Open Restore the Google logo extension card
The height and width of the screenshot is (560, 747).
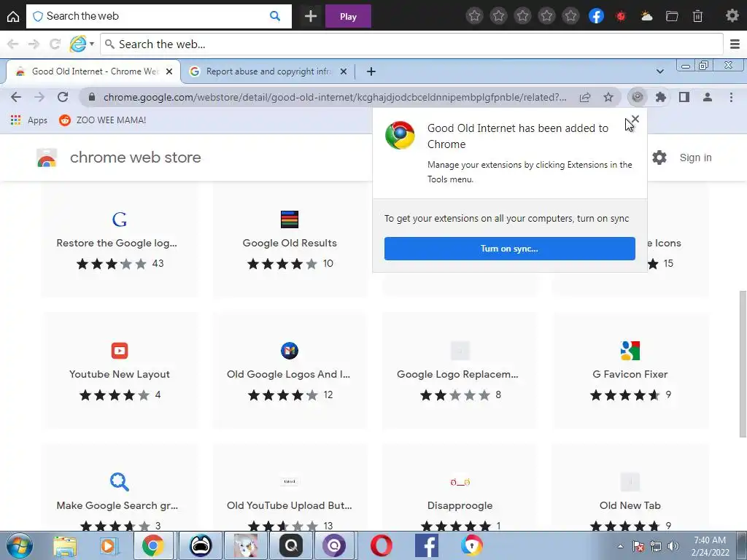click(120, 240)
